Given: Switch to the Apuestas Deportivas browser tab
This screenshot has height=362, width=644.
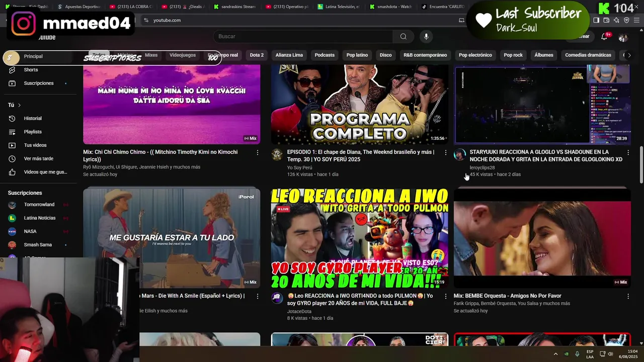Looking at the screenshot, I should pyautogui.click(x=79, y=7).
